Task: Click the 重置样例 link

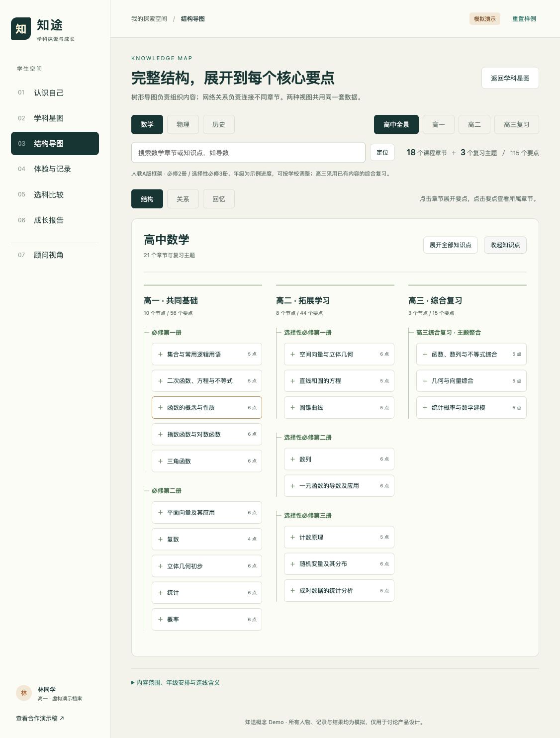Action: point(524,19)
